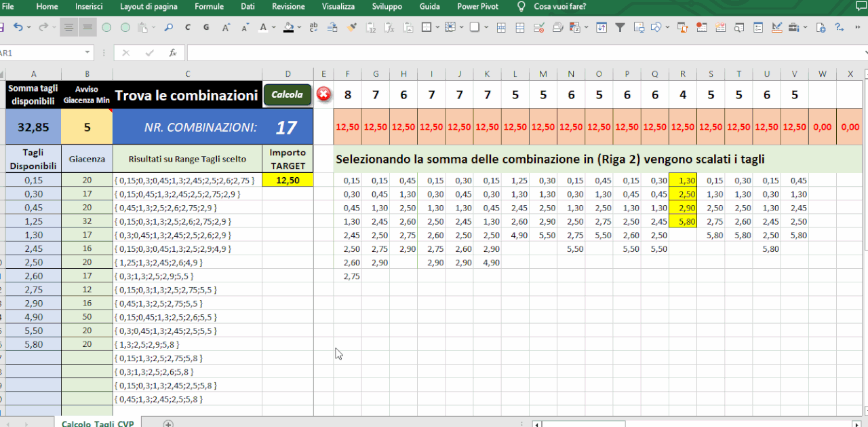Click the formula bar Enter checkmark
This screenshot has width=868, height=427.
(x=149, y=53)
